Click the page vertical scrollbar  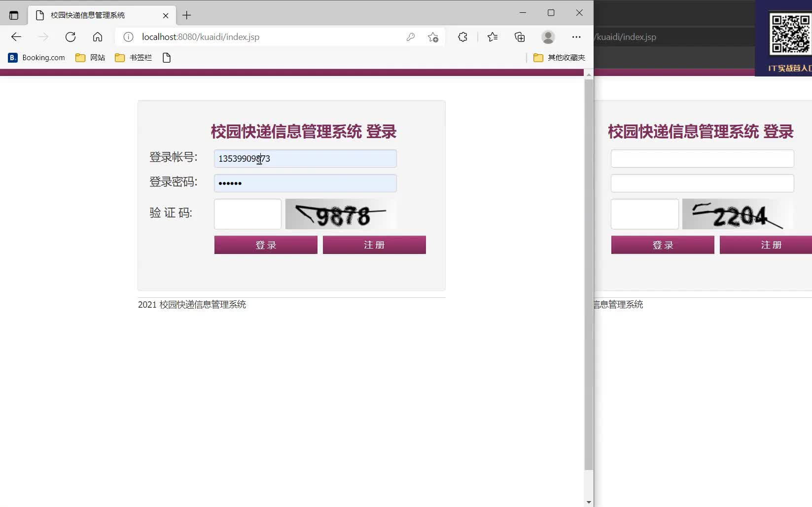(x=589, y=274)
